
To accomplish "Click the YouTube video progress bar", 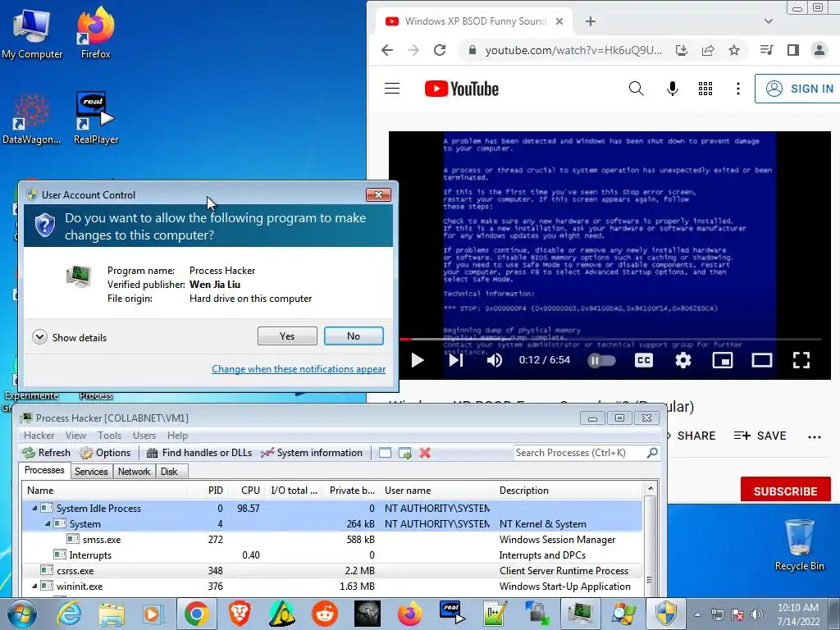I will 610,339.
